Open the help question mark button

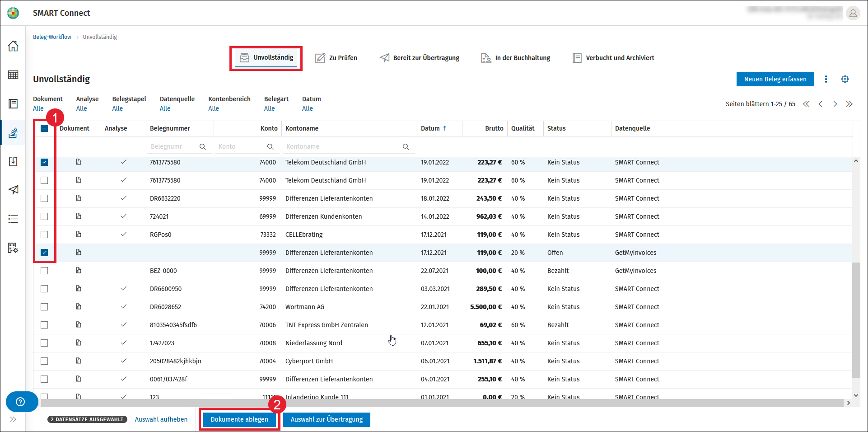pyautogui.click(x=20, y=402)
